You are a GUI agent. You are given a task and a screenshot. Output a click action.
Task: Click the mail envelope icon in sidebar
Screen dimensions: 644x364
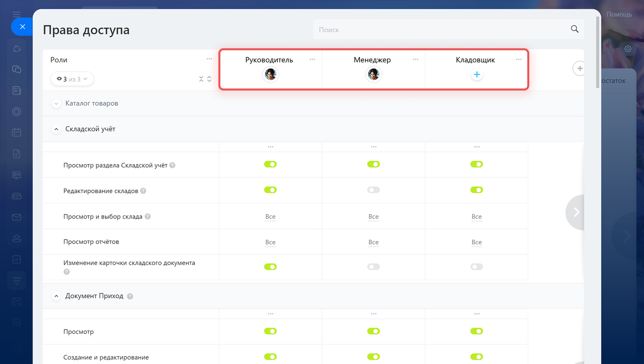coord(16,217)
